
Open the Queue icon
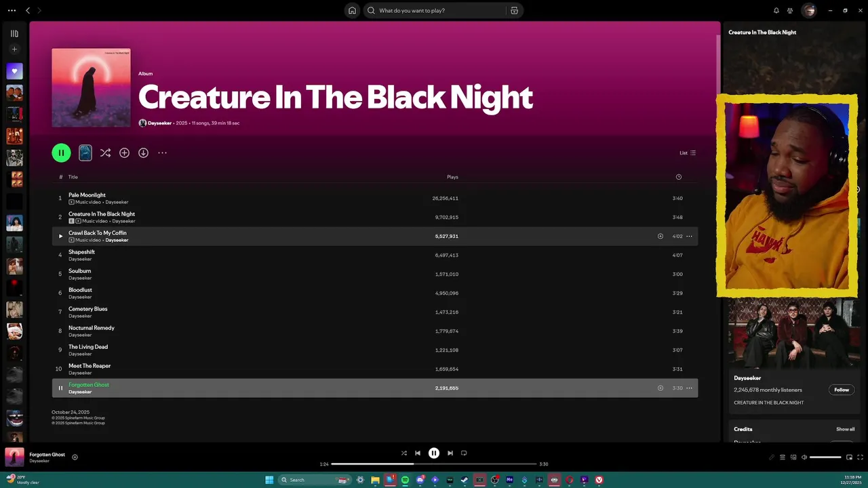tap(783, 457)
